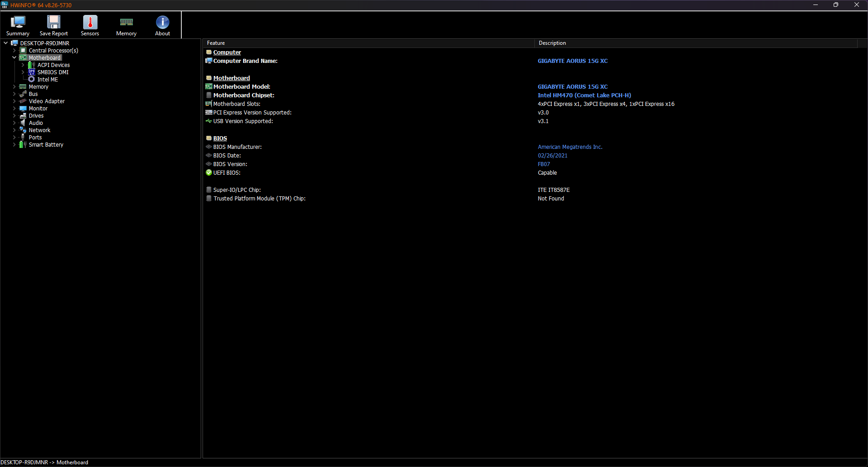Select the Intel ME tree item
Screen dimensions: 868x467
click(47, 80)
